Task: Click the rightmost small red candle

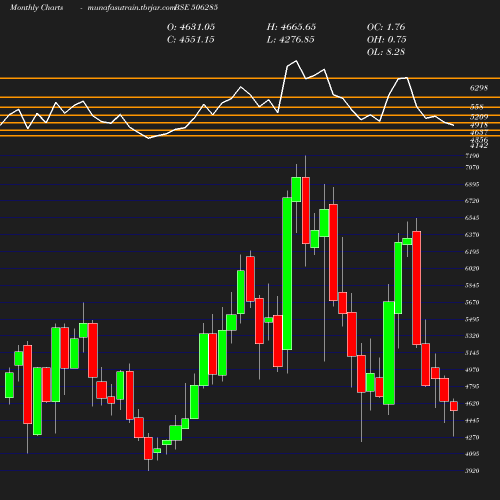Action: coord(454,406)
